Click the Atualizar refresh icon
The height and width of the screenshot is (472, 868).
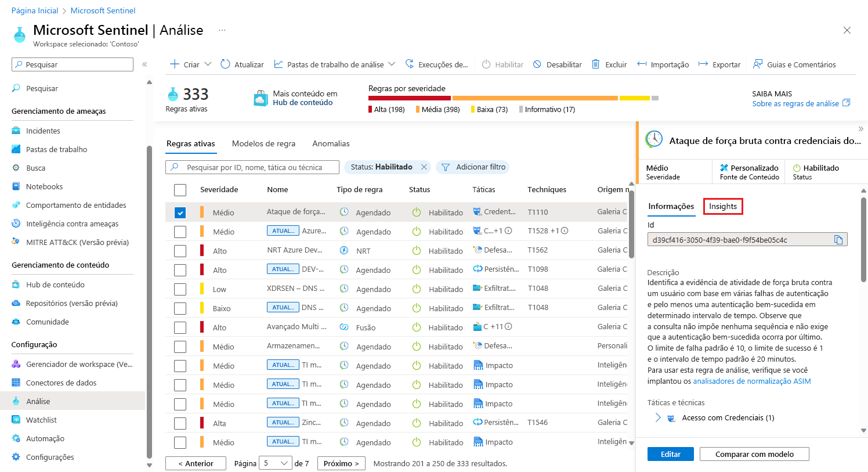(x=225, y=64)
